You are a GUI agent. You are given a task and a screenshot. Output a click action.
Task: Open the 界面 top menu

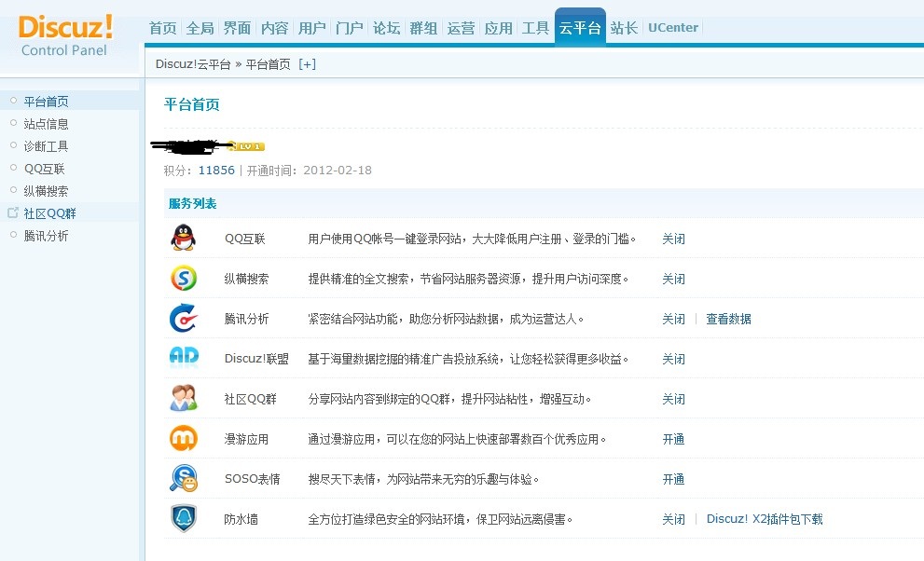(237, 28)
